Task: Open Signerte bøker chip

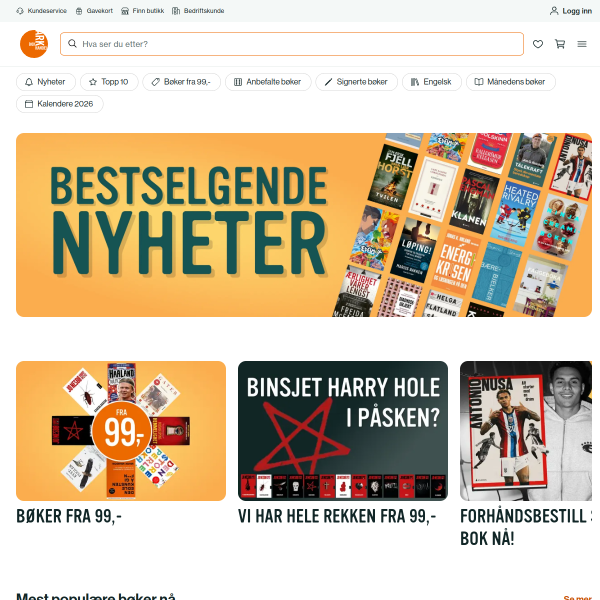Action: coord(356,82)
